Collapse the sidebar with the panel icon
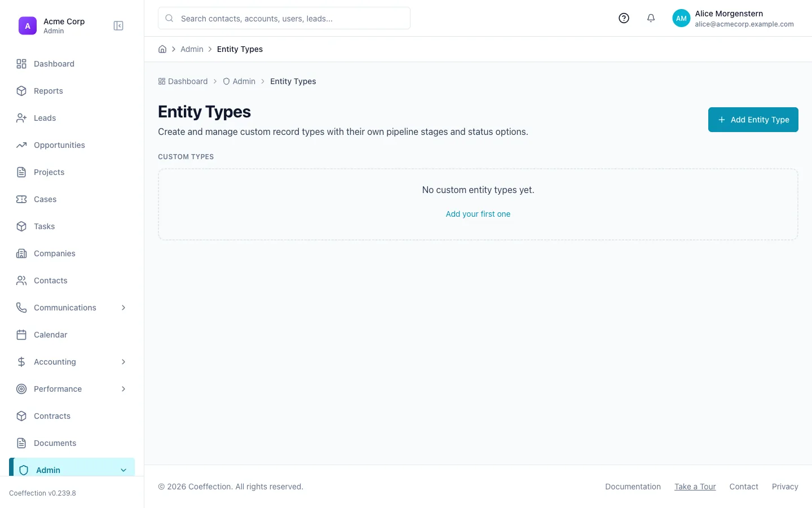This screenshot has width=812, height=508. (x=118, y=26)
